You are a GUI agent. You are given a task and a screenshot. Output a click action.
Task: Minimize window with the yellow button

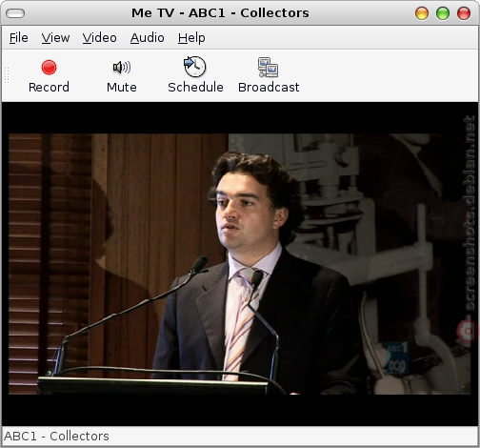click(422, 13)
